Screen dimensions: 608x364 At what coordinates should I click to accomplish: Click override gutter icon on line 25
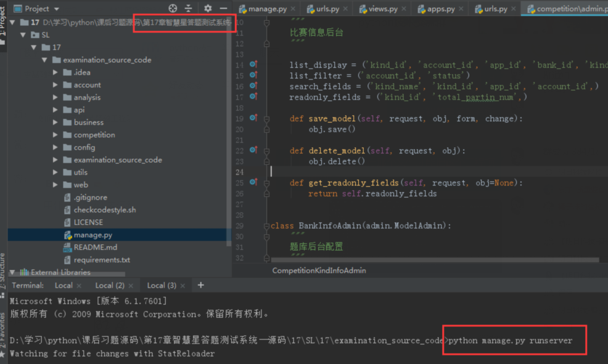click(x=253, y=182)
